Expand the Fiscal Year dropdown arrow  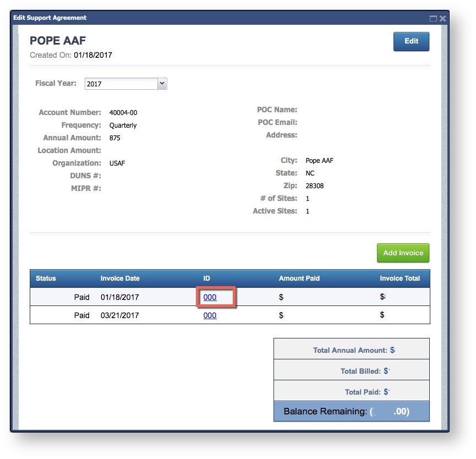(162, 84)
